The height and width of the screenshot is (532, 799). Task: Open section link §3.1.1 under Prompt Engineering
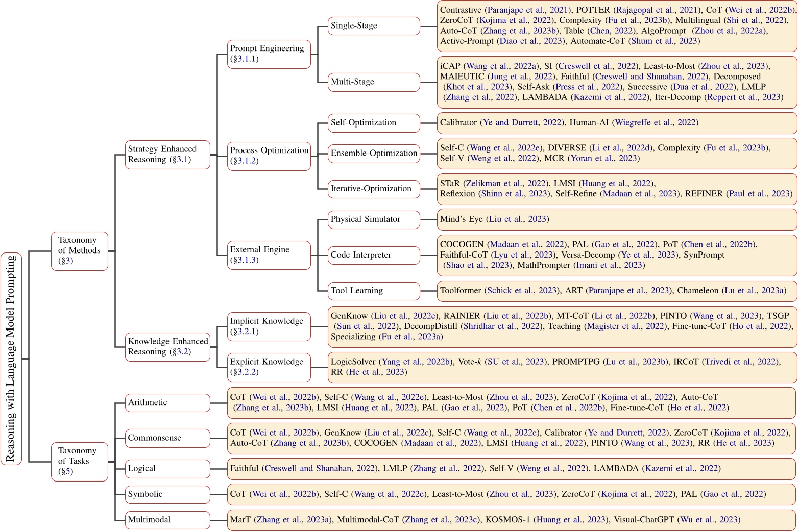(x=245, y=59)
